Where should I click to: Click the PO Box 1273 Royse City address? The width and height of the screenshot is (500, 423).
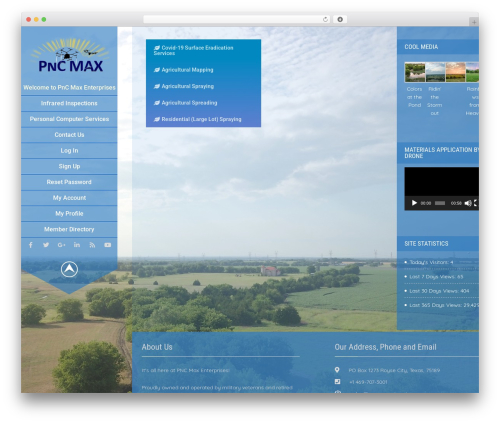394,370
